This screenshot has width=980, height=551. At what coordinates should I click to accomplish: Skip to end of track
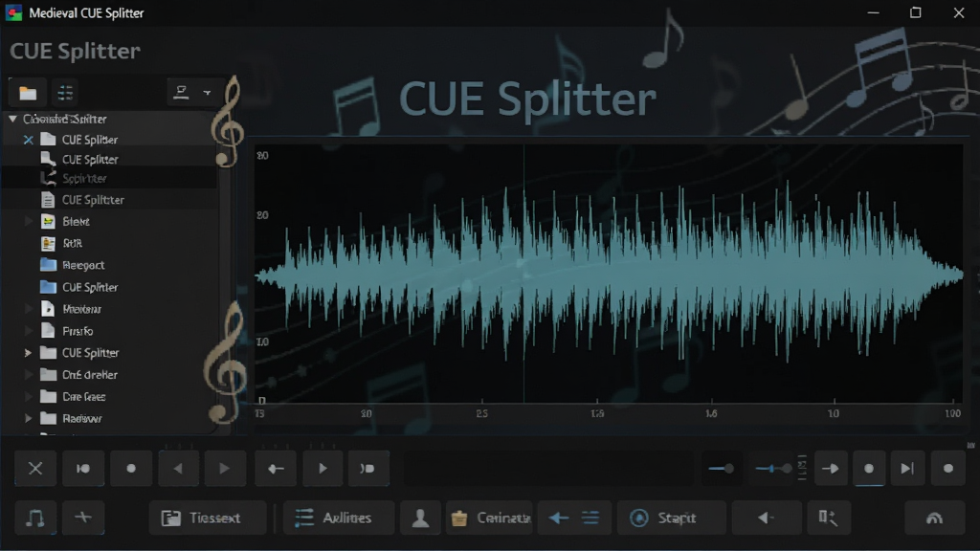pyautogui.click(x=907, y=469)
